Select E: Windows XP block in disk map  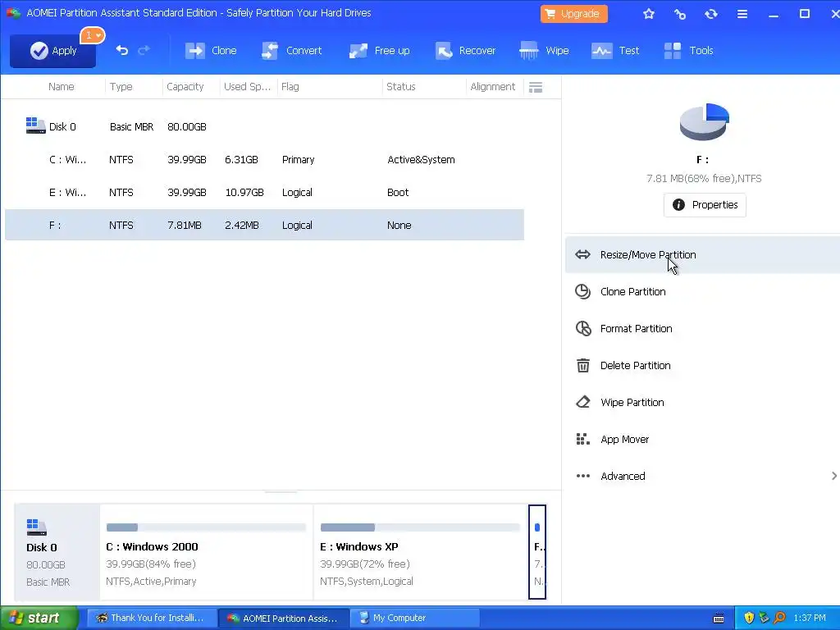(x=421, y=552)
